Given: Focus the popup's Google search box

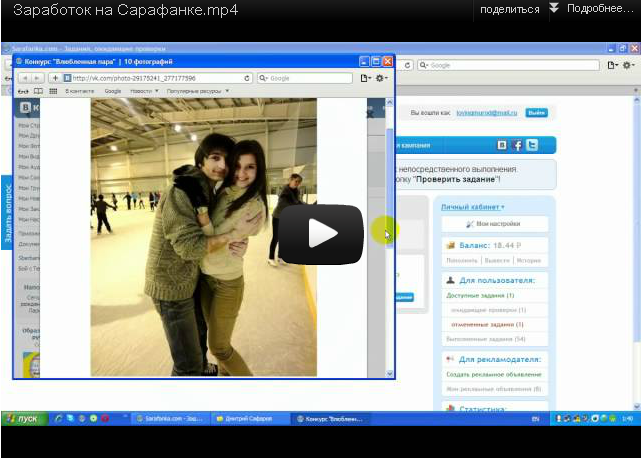Looking at the screenshot, I should 305,78.
